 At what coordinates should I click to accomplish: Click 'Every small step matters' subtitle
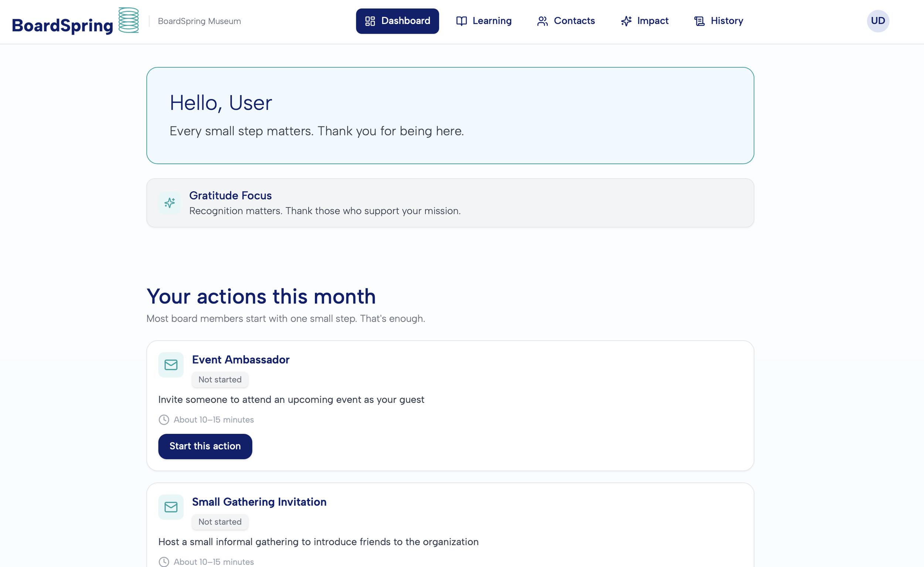tap(316, 131)
